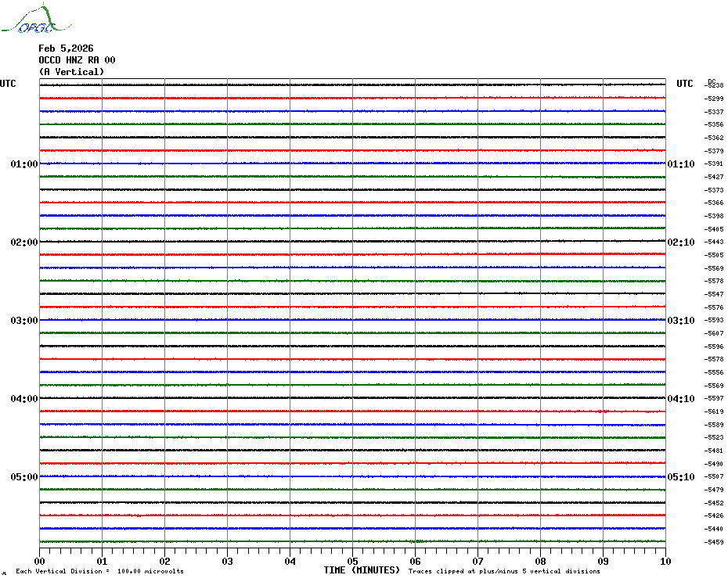Click the 00 minute tick on time axis
The image size is (728, 582).
click(40, 561)
